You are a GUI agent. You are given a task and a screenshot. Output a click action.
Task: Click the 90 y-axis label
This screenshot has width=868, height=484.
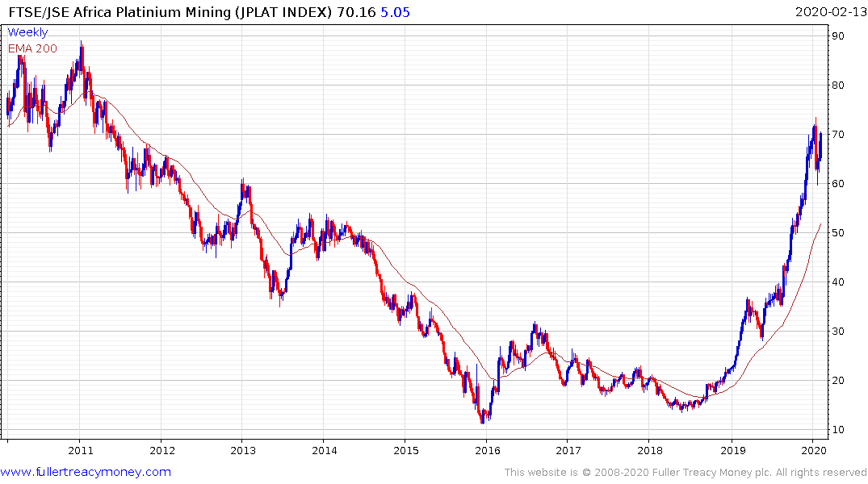pyautogui.click(x=838, y=36)
